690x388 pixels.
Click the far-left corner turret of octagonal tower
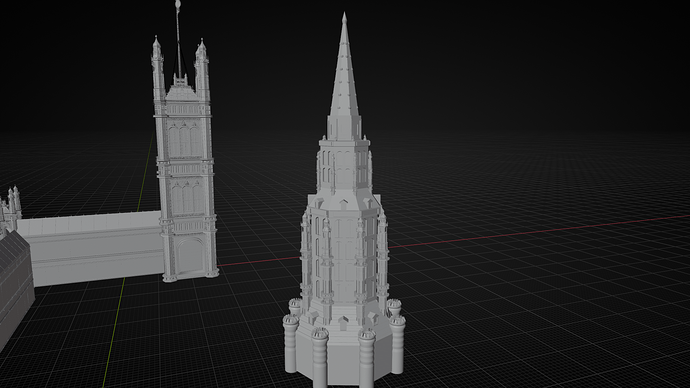click(x=290, y=343)
